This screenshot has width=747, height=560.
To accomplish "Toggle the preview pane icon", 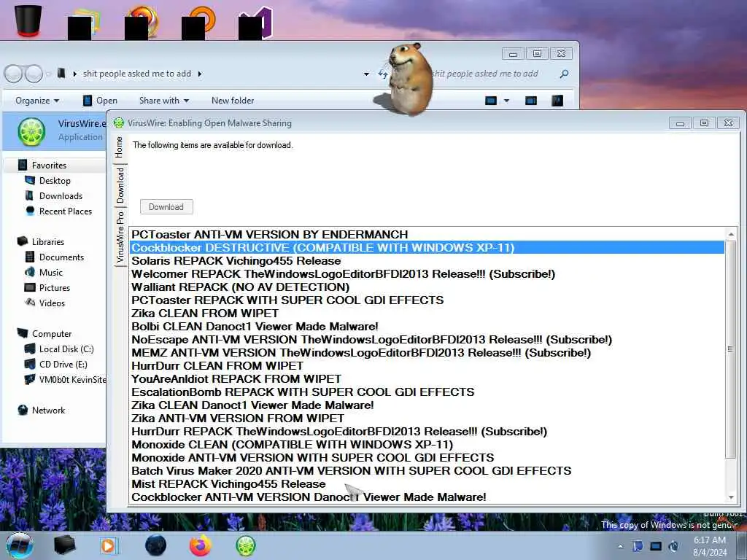I will (x=531, y=101).
